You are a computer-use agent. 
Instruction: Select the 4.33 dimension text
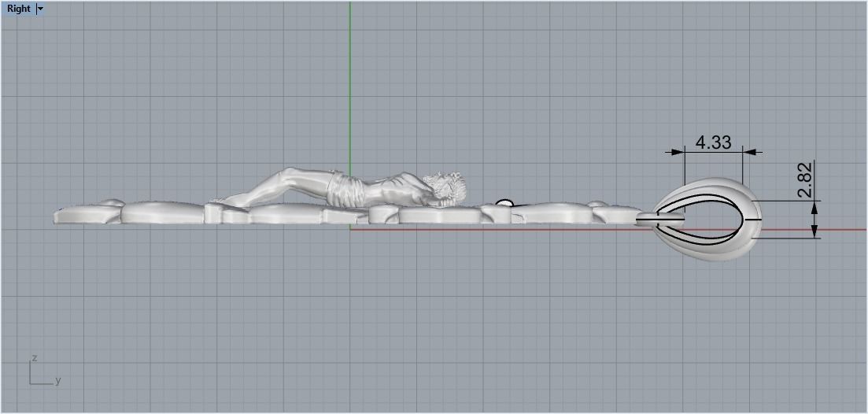(713, 142)
